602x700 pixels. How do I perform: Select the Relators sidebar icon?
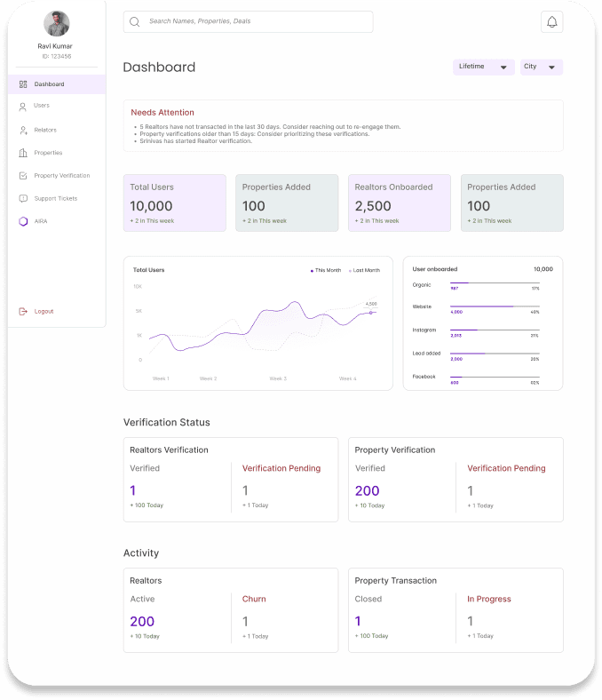(23, 130)
